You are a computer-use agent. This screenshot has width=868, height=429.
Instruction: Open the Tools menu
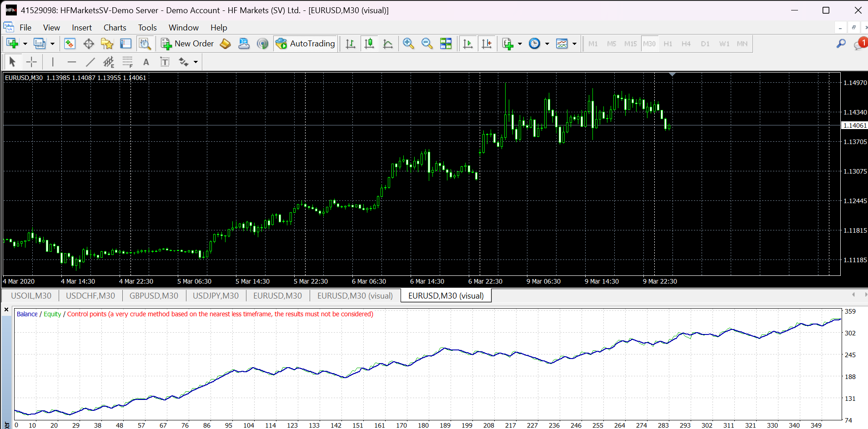[x=147, y=28]
